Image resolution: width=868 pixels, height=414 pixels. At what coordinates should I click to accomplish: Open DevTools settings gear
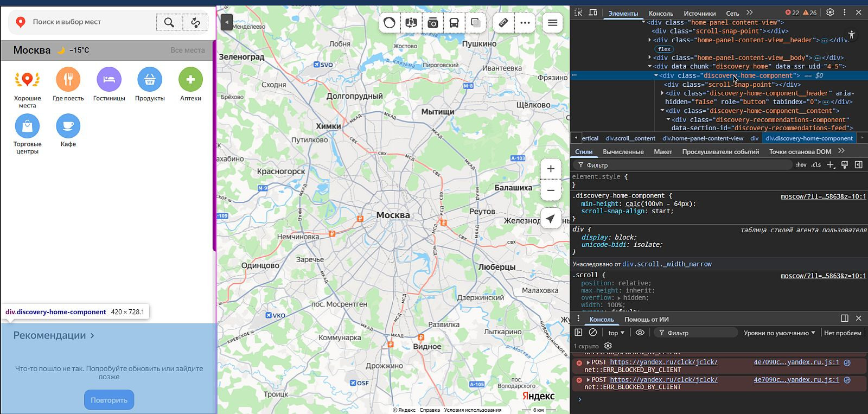(830, 12)
